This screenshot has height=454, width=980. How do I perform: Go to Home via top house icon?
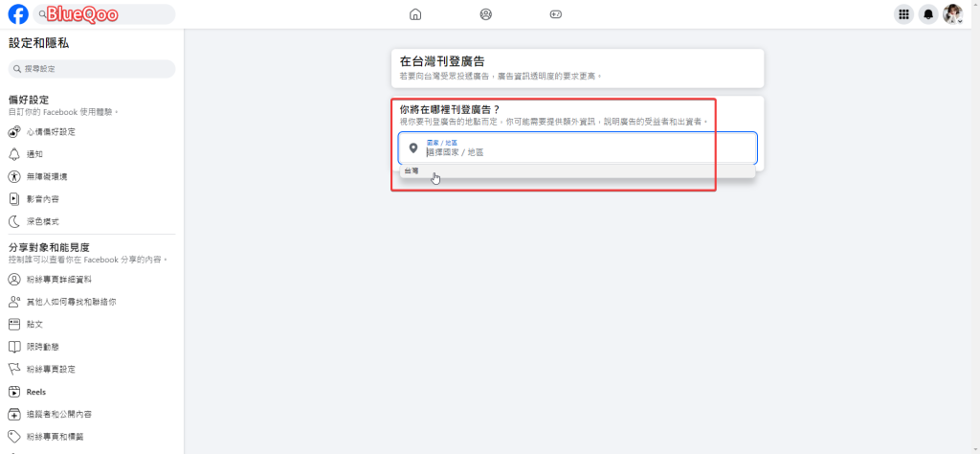point(414,14)
